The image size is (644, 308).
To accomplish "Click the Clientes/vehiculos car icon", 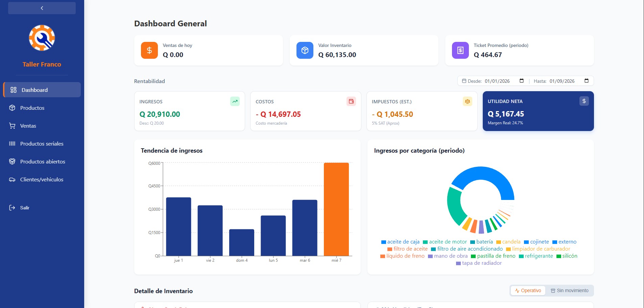I will pyautogui.click(x=12, y=179).
